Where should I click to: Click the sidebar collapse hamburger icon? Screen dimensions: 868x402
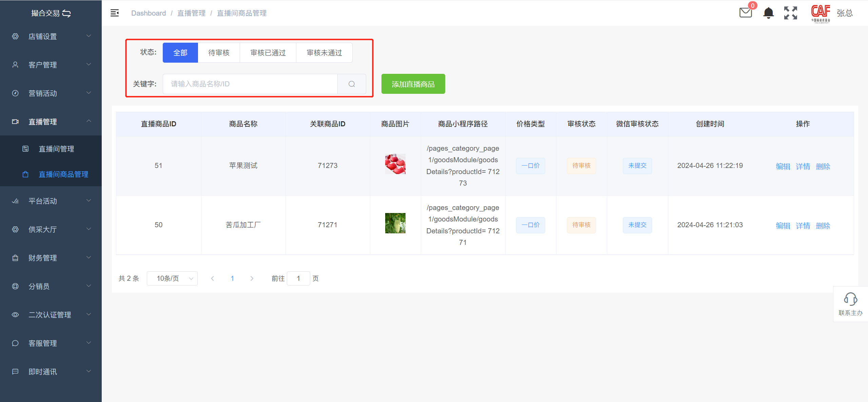click(x=115, y=13)
